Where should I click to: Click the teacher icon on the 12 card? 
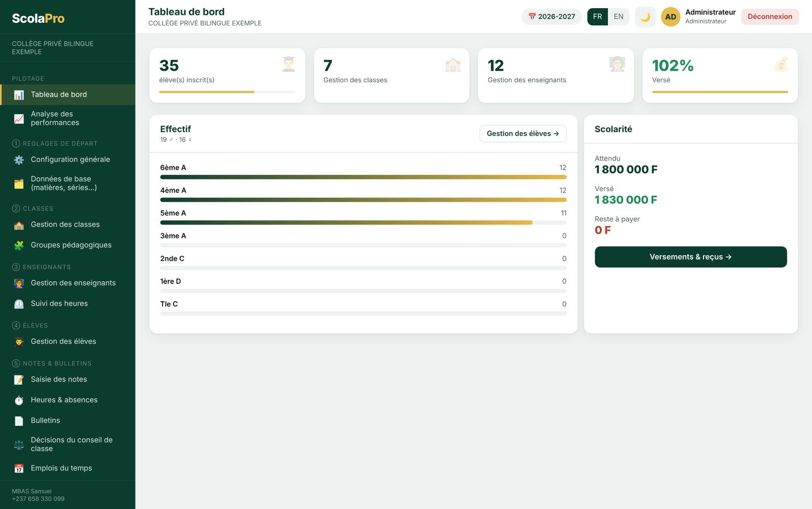[x=617, y=64]
